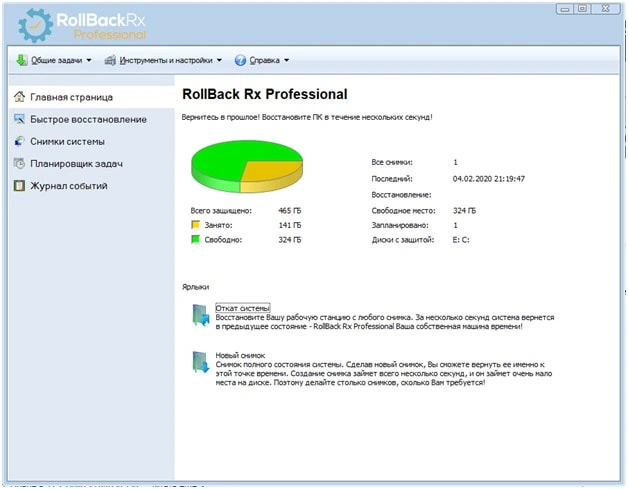Close the RollBack Rx window

(x=606, y=9)
